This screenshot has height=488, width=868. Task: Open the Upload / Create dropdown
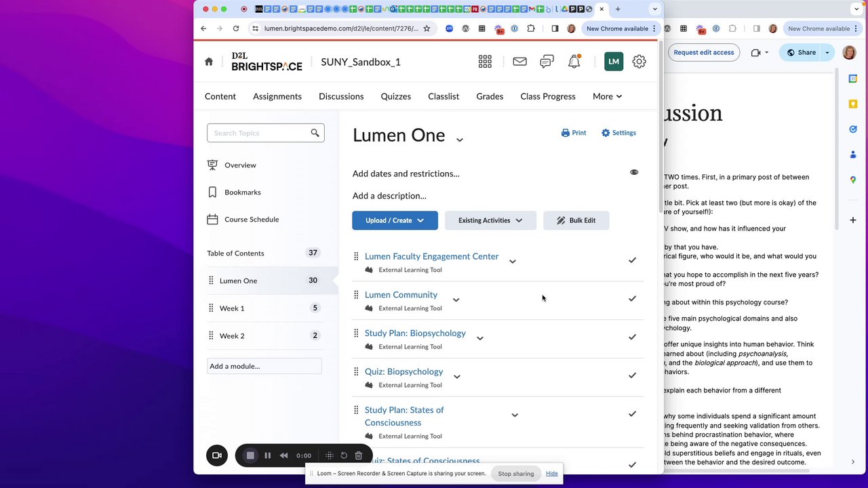pos(395,220)
